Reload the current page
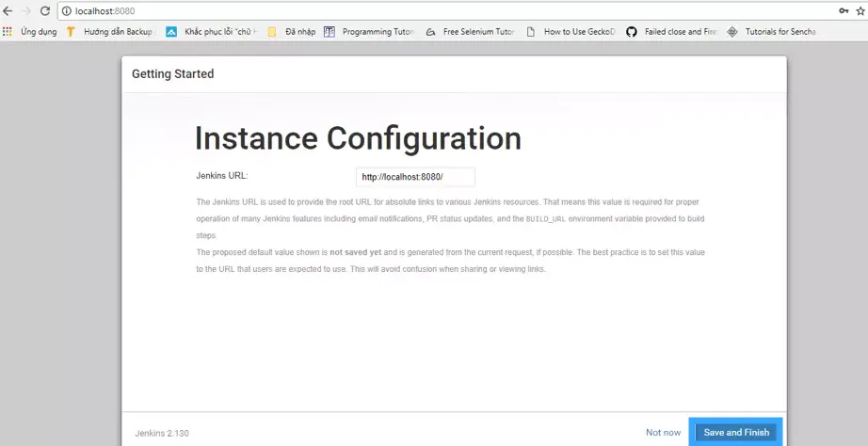Image resolution: width=868 pixels, height=446 pixels. [x=44, y=11]
